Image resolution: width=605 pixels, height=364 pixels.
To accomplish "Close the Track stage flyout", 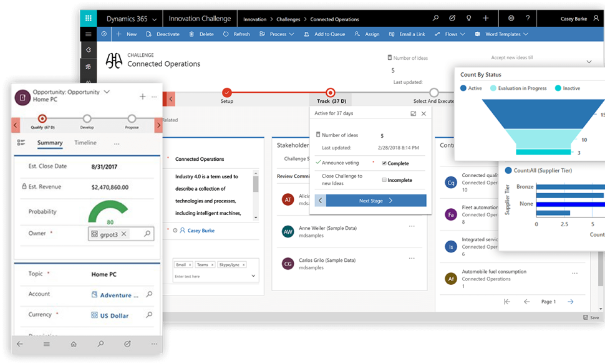I will pyautogui.click(x=423, y=113).
